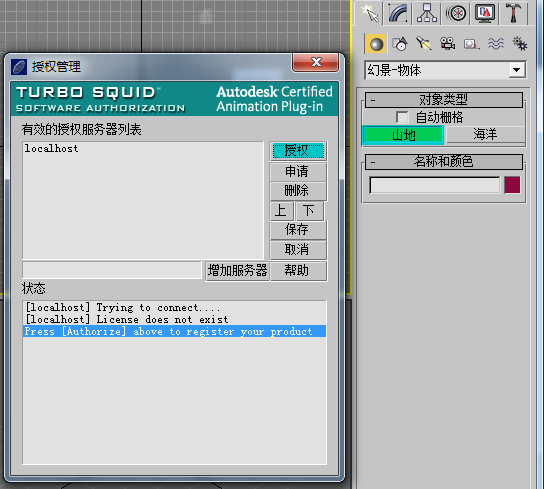Switch to the Modify panel tab

pos(398,13)
